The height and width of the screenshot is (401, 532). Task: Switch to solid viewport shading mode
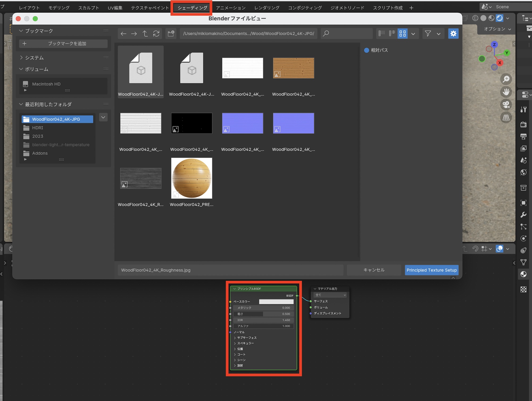pos(483,18)
